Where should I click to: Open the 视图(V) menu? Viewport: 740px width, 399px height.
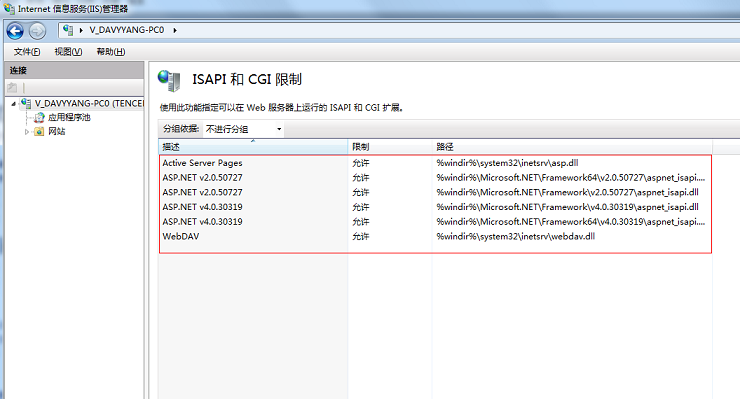(68, 51)
